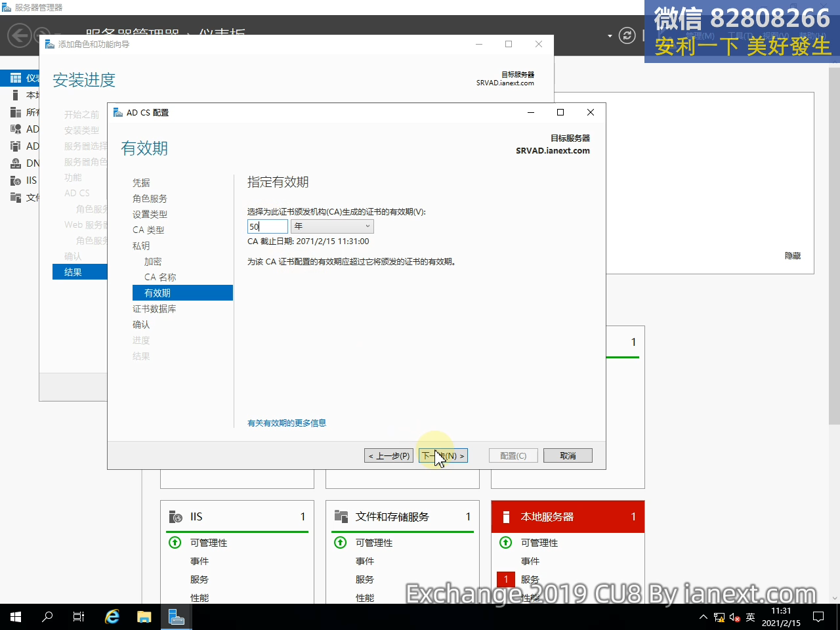Go to 加密 step
Screen dimensions: 840x630
click(x=153, y=261)
